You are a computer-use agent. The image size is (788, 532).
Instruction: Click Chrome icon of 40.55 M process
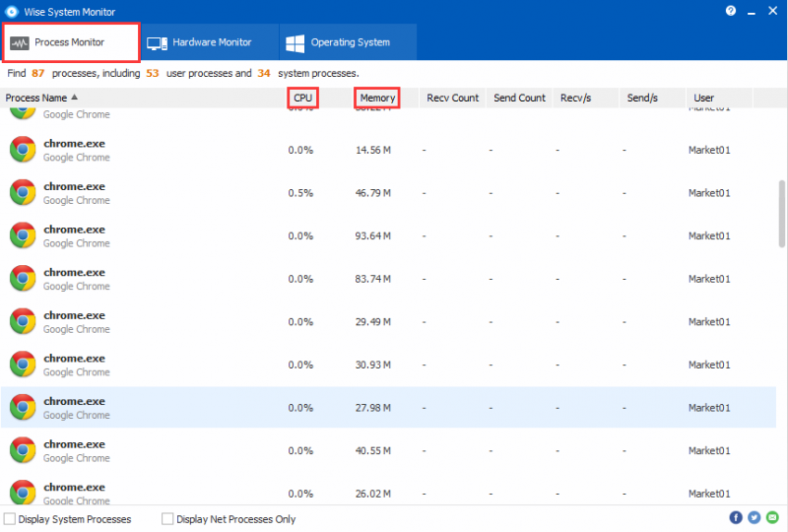[23, 450]
